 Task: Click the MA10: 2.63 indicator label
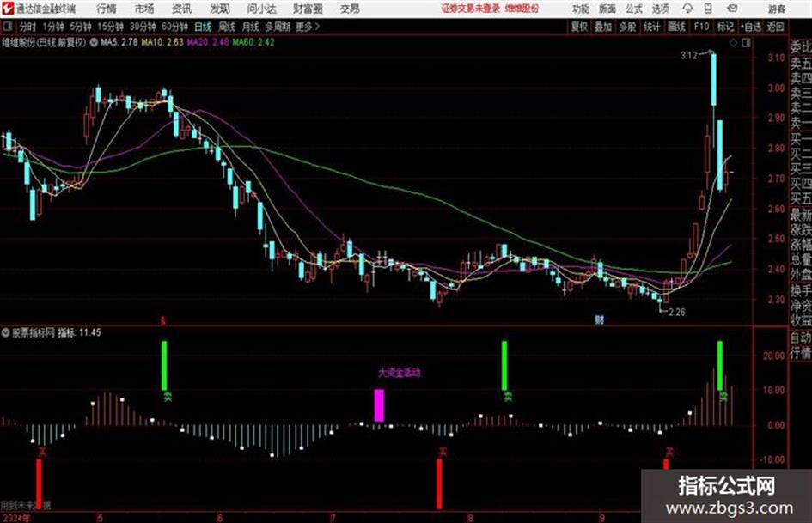click(x=162, y=42)
